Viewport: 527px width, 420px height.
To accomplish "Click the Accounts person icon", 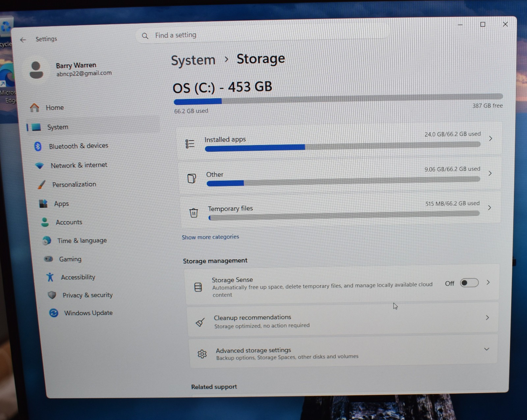I will click(45, 222).
